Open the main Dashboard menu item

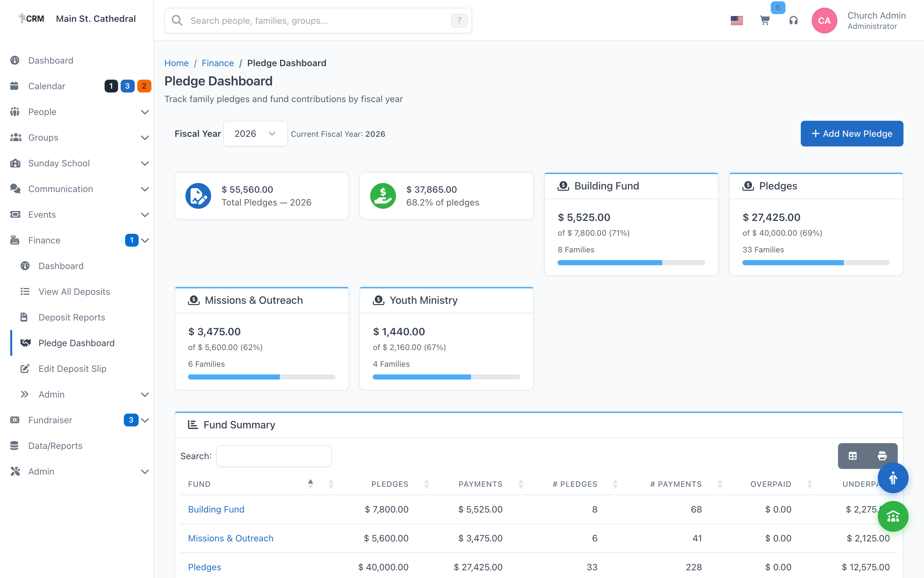[x=76, y=60]
